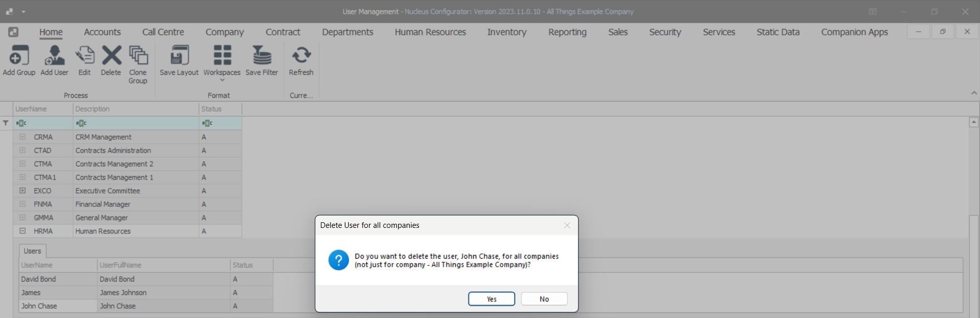
Task: Open the Security ribbon tab
Action: (x=665, y=32)
